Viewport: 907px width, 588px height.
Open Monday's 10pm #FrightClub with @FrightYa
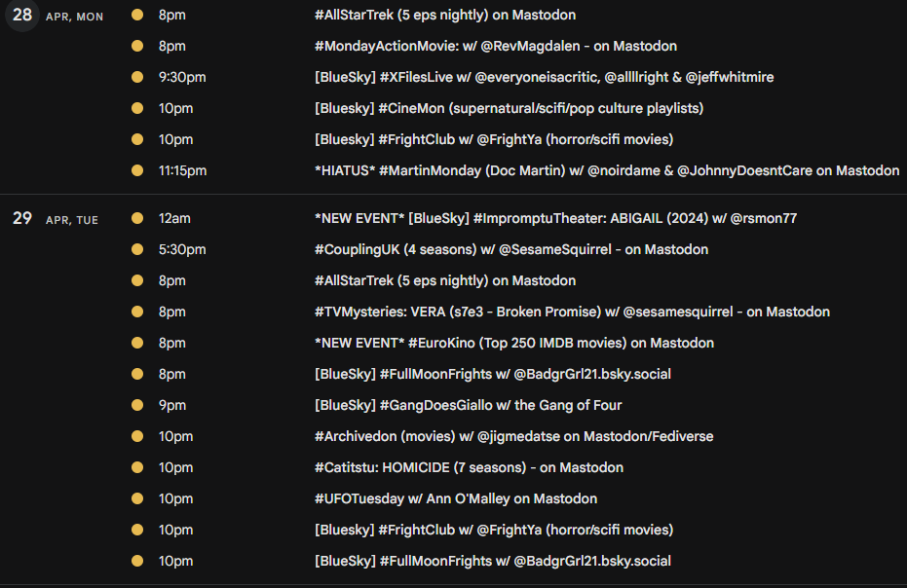pyautogui.click(x=494, y=140)
